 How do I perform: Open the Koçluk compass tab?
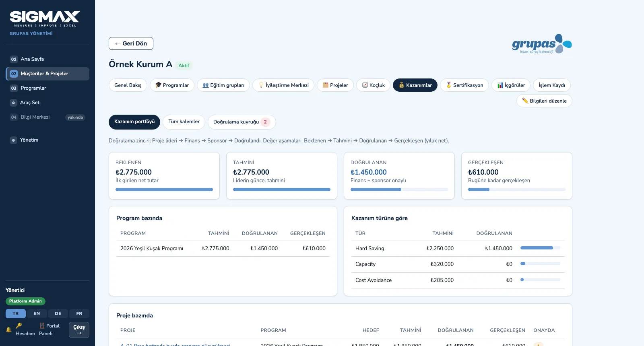[373, 85]
